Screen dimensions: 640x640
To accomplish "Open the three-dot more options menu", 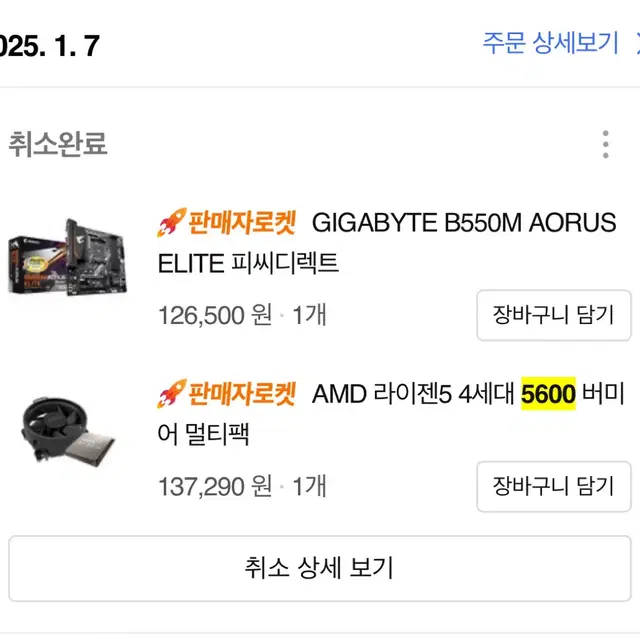I will (605, 144).
